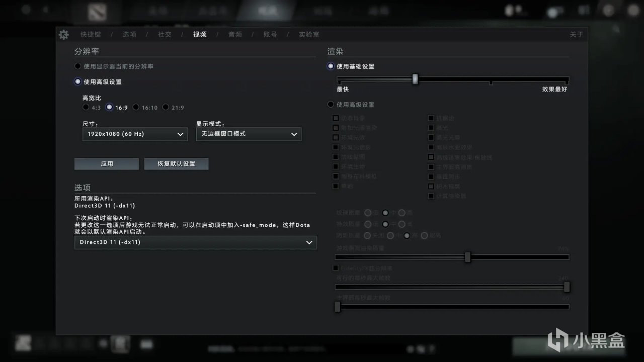The width and height of the screenshot is (644, 362).
Task: Click the 小黑盒 watermark logo
Action: [588, 341]
